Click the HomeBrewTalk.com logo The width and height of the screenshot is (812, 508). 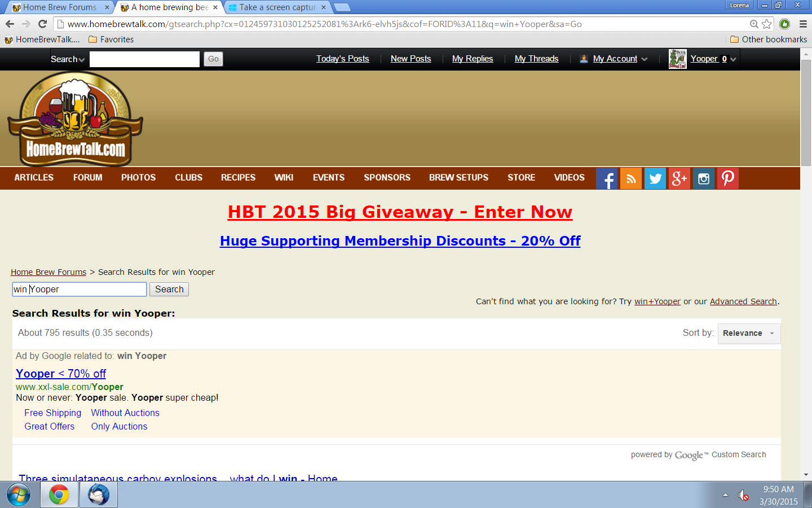pyautogui.click(x=75, y=119)
